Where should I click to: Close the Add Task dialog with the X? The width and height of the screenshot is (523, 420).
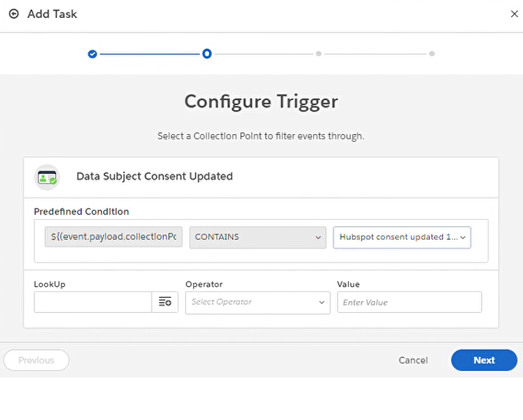514,14
